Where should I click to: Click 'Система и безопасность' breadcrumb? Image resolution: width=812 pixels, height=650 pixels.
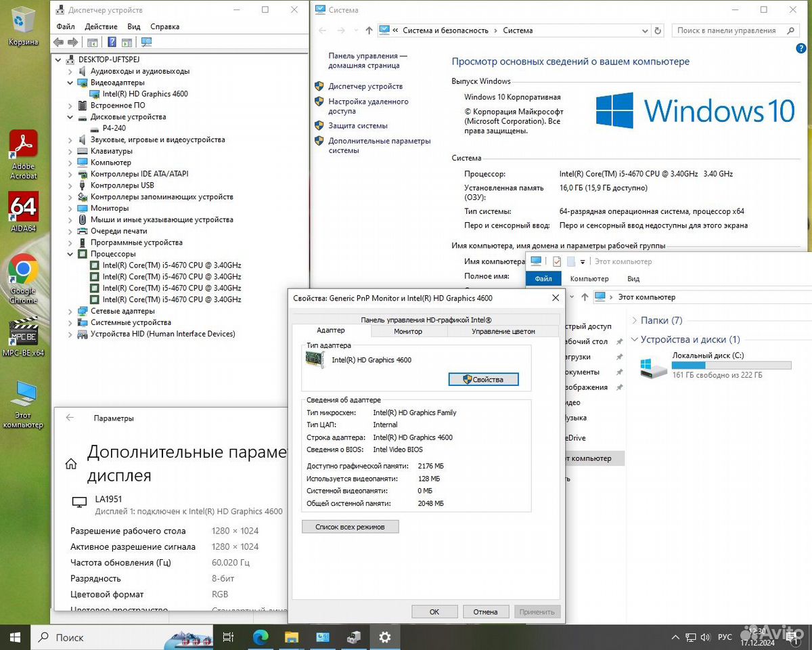tap(445, 30)
